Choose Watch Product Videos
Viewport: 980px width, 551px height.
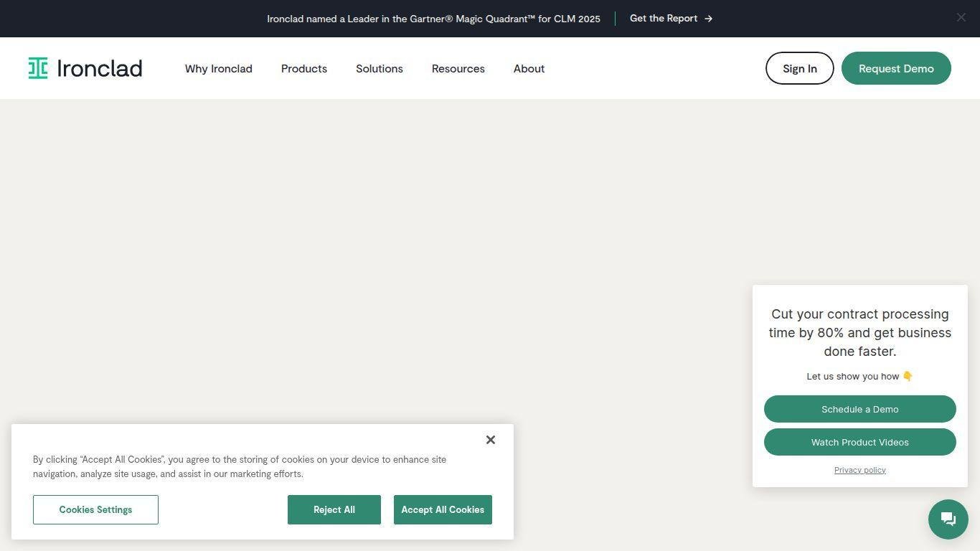tap(859, 442)
